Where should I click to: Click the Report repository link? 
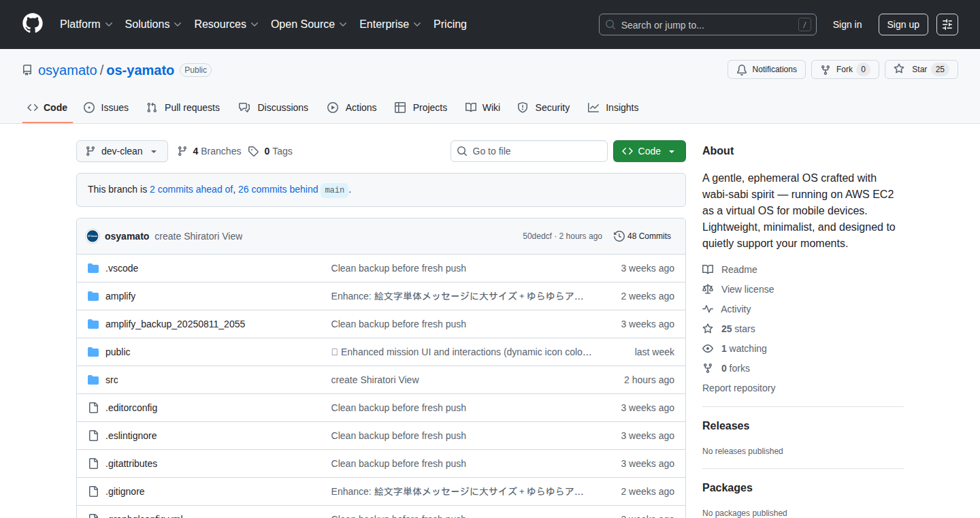[x=738, y=388]
